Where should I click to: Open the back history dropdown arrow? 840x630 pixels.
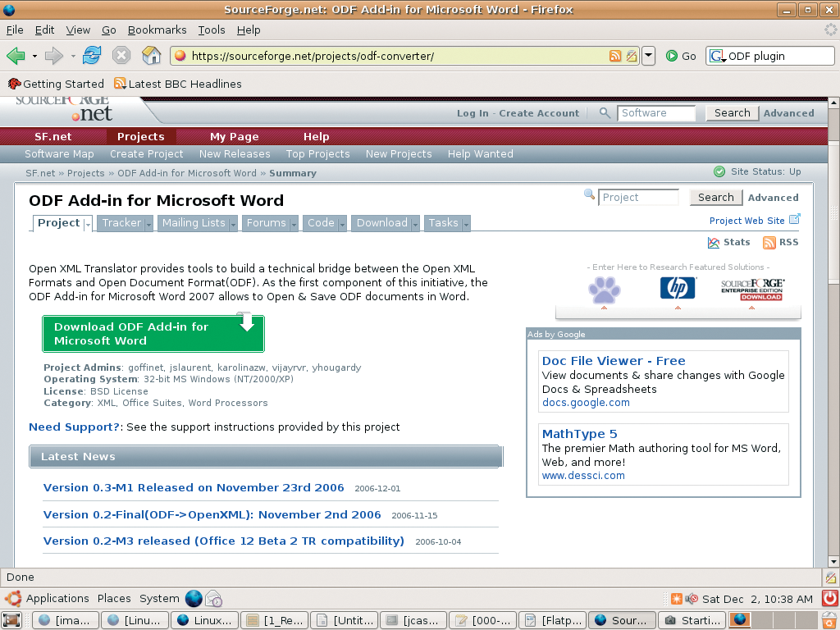coord(34,56)
